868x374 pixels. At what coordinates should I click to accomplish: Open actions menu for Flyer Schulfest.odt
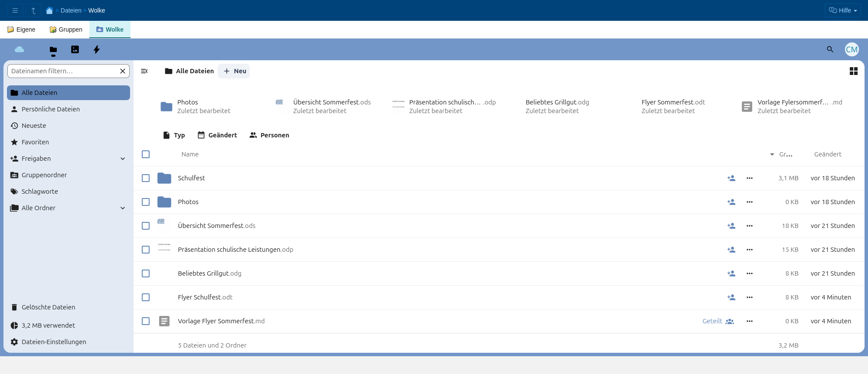coord(749,297)
